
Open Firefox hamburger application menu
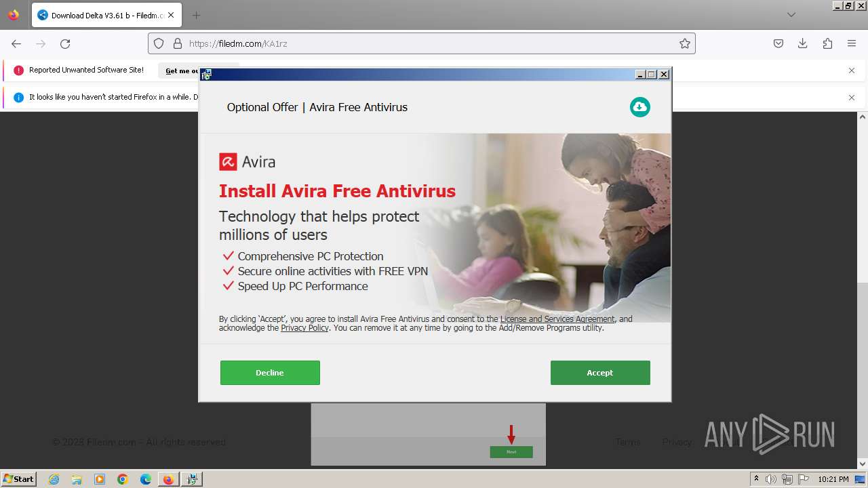pos(852,43)
